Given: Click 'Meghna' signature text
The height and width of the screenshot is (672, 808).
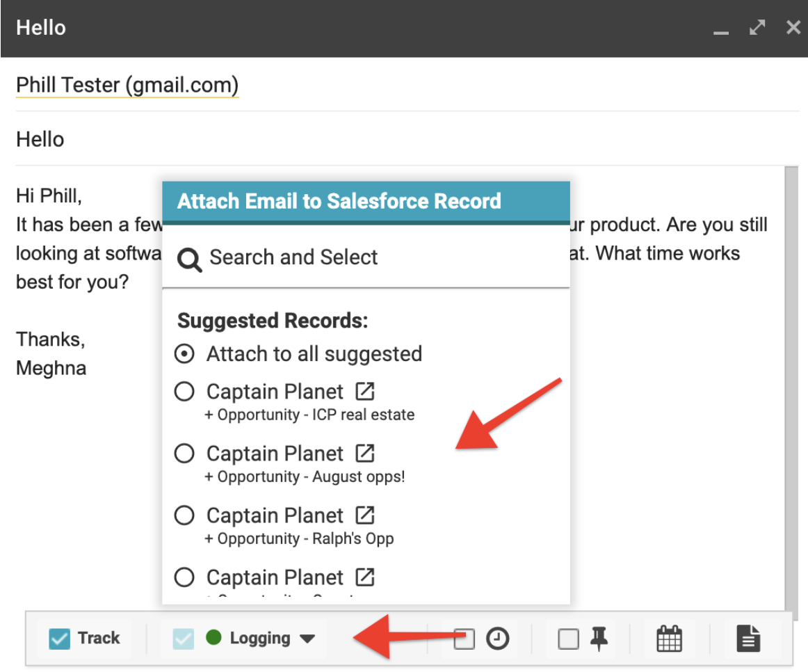Looking at the screenshot, I should click(x=51, y=368).
